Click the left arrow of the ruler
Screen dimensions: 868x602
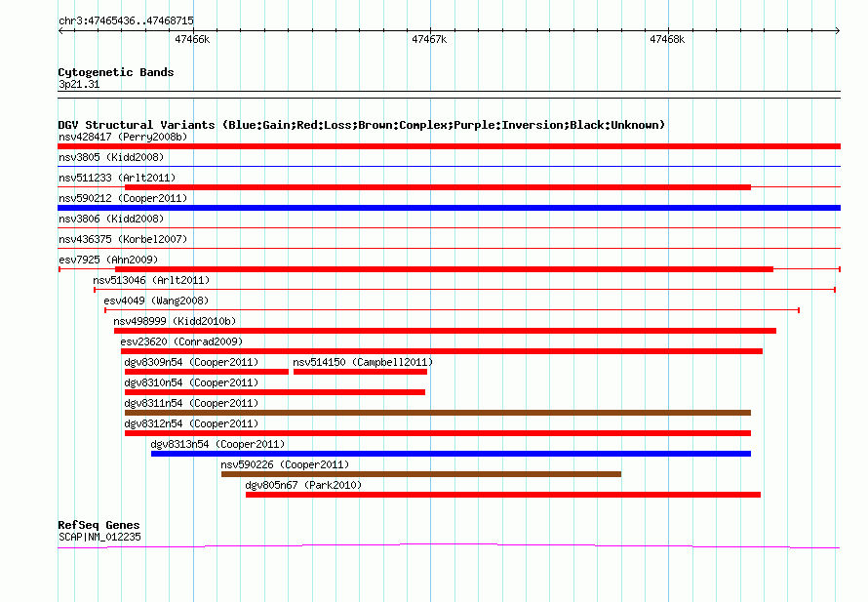tap(60, 30)
